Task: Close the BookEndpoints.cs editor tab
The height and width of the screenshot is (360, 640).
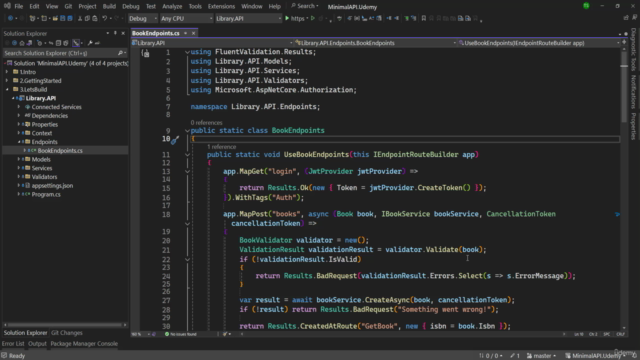Action: click(x=193, y=33)
